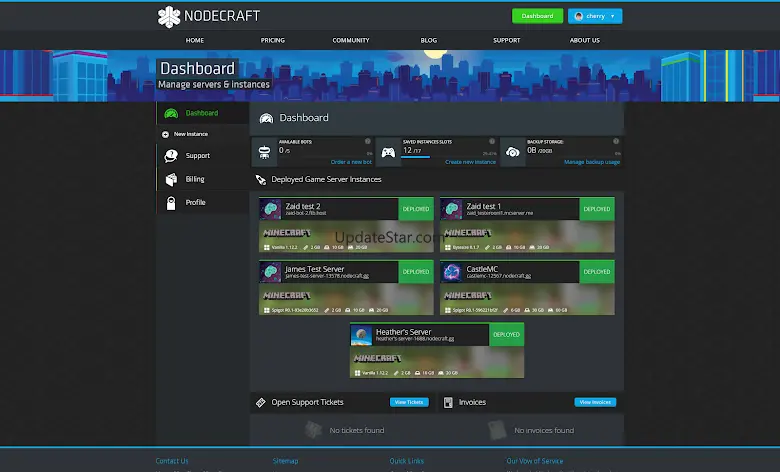Image resolution: width=780 pixels, height=472 pixels.
Task: Click DEPLOYED status on Zaid test 1
Action: (597, 209)
